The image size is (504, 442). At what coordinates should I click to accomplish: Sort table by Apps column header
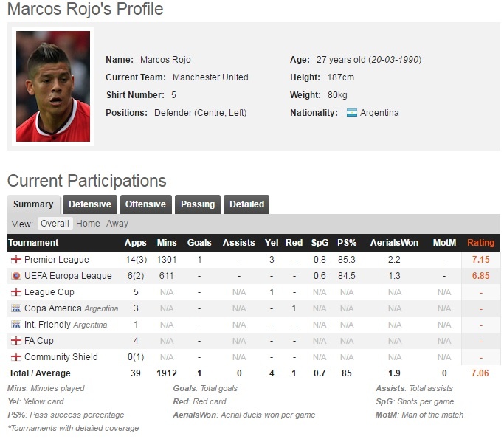136,243
